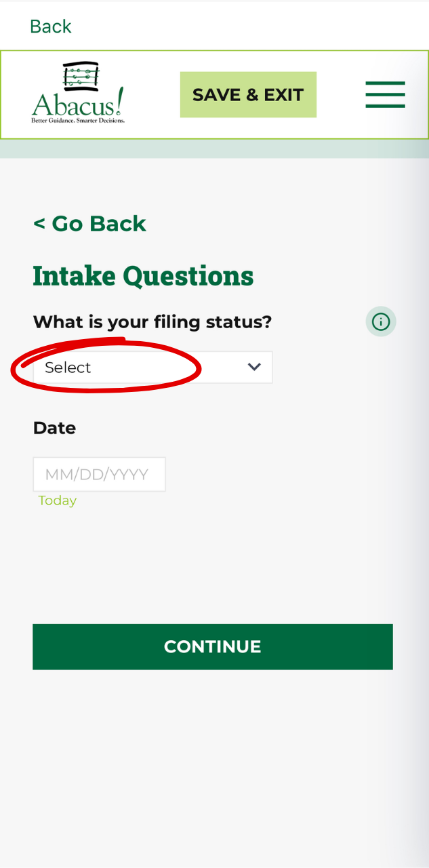Open the hamburger menu
This screenshot has height=868, width=429.
coord(385,95)
